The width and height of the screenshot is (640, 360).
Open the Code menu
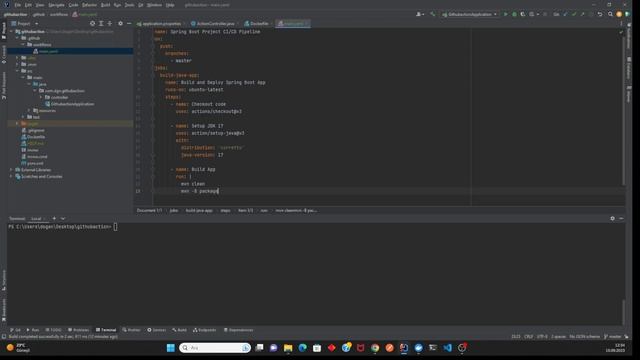tap(73, 5)
